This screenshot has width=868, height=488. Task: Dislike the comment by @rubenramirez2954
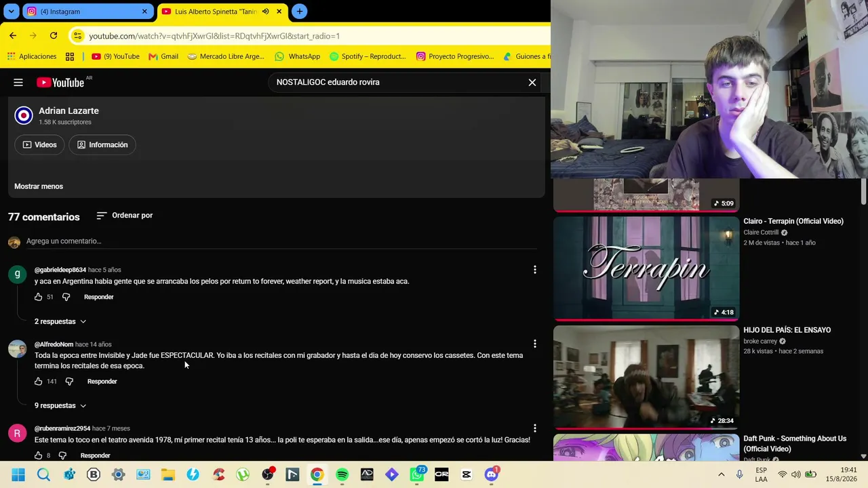point(62,455)
